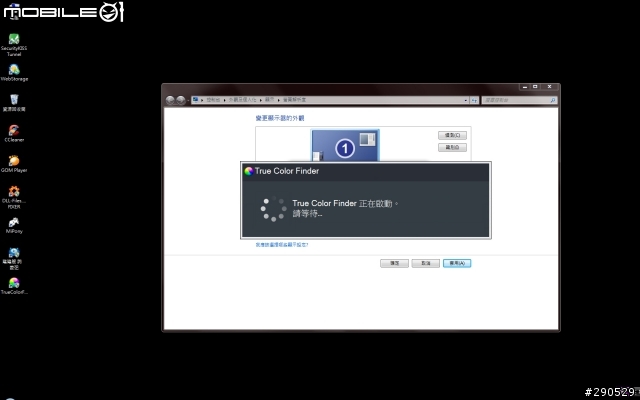Click the 外觀及個人化 breadcrumb segment

[242, 100]
